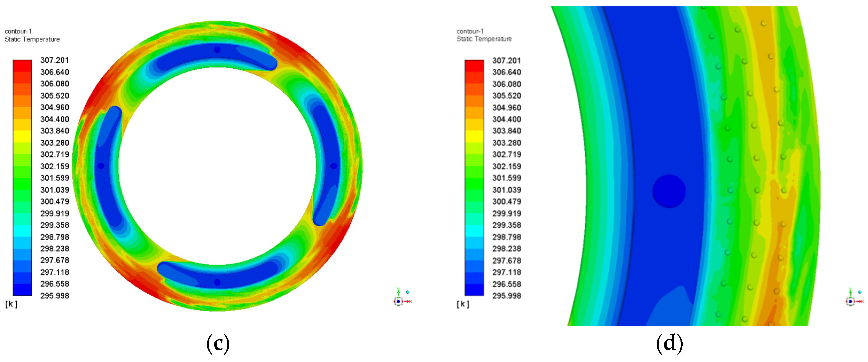
Task: Click the cyan Z-axis dot on left triad
Action: click(408, 292)
